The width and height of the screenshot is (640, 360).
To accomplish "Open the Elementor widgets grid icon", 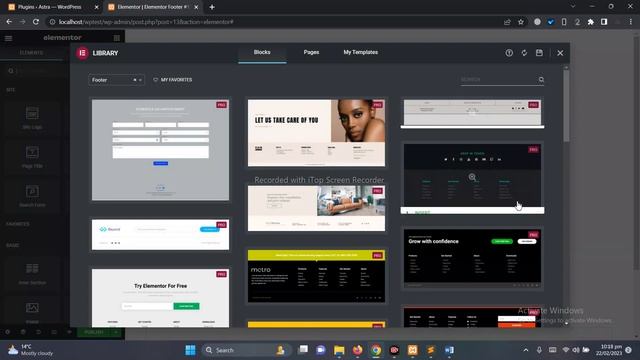I will (117, 38).
